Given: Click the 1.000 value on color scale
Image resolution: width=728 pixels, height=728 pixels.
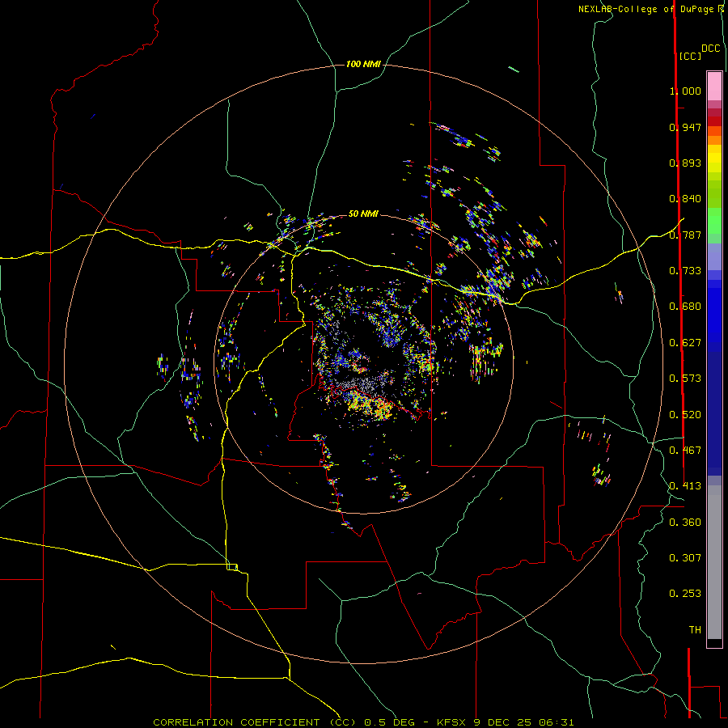Looking at the screenshot, I should pyautogui.click(x=685, y=91).
